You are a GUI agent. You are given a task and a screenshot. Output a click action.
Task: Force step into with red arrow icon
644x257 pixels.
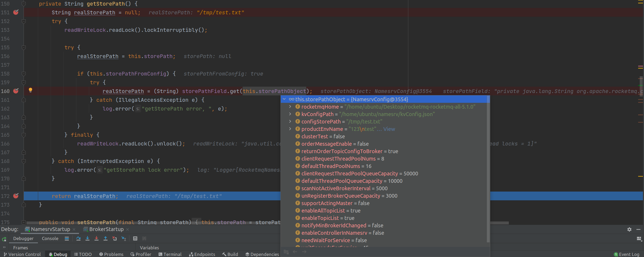tap(97, 238)
